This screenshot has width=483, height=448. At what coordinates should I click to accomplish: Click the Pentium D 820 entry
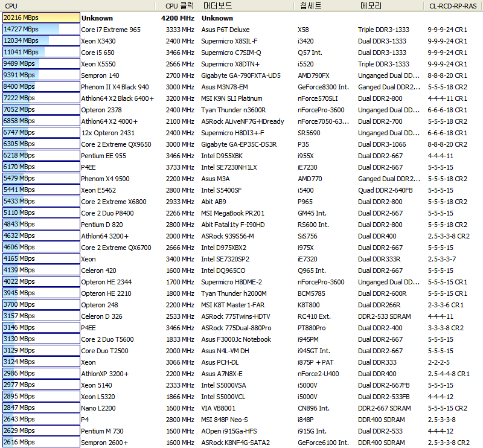tap(102, 225)
